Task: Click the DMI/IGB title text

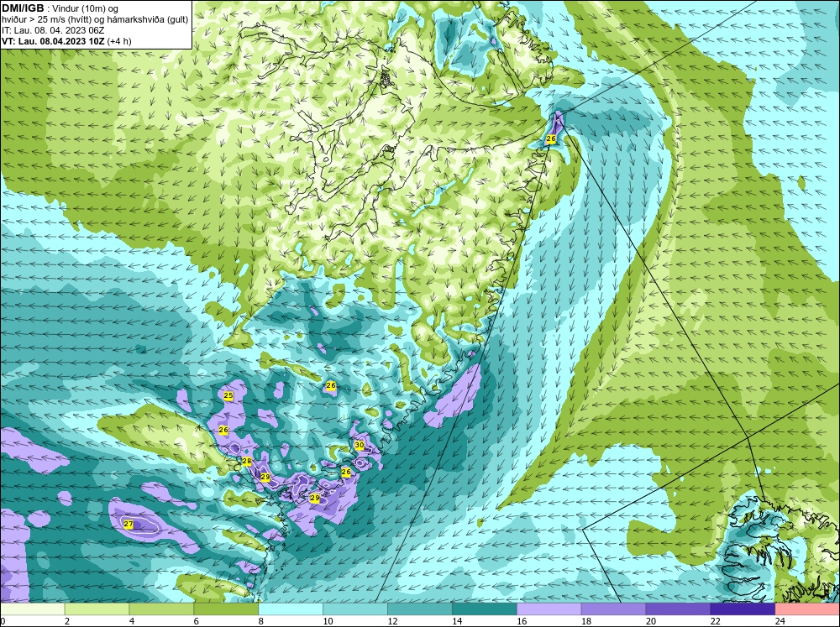Action: pos(23,8)
